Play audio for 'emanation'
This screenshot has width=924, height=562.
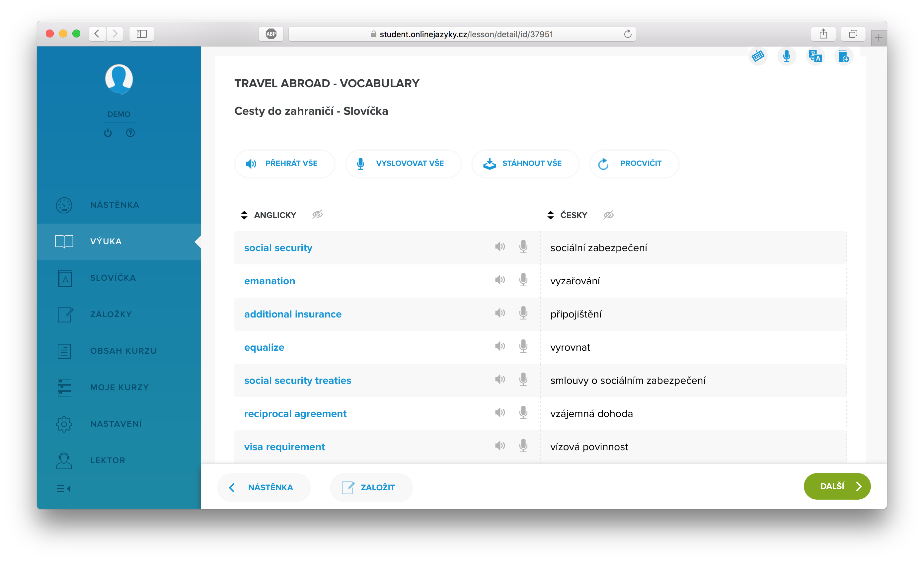(500, 280)
